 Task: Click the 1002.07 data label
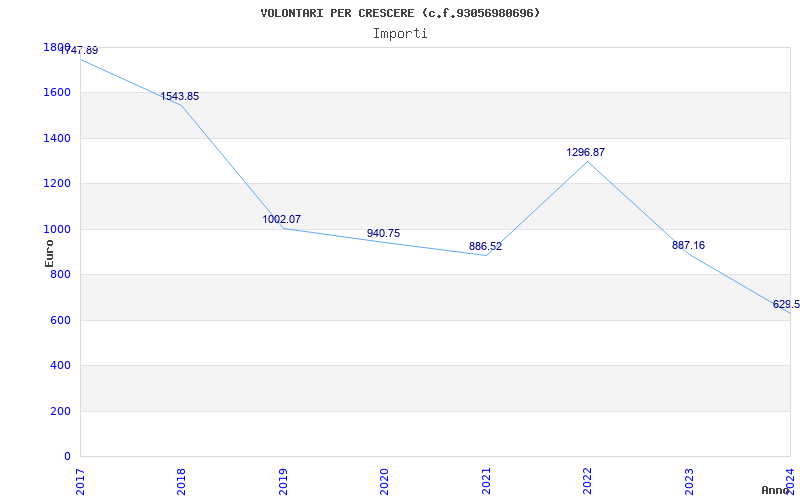(x=282, y=219)
